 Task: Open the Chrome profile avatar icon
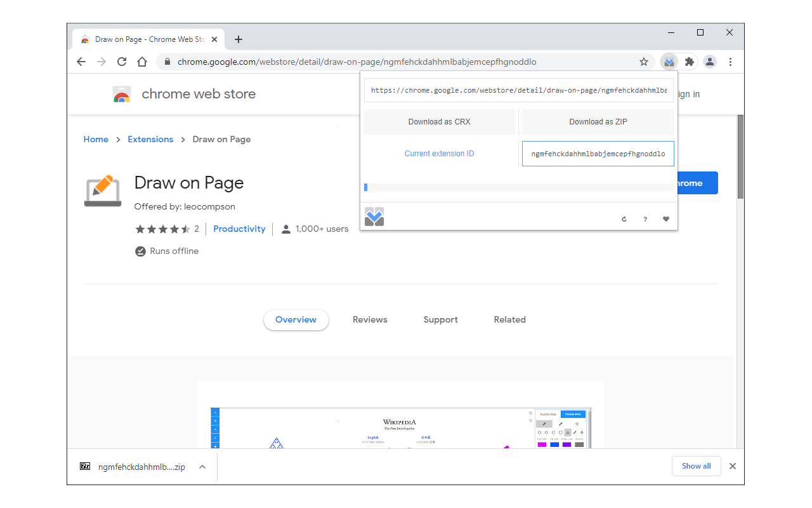(x=709, y=62)
